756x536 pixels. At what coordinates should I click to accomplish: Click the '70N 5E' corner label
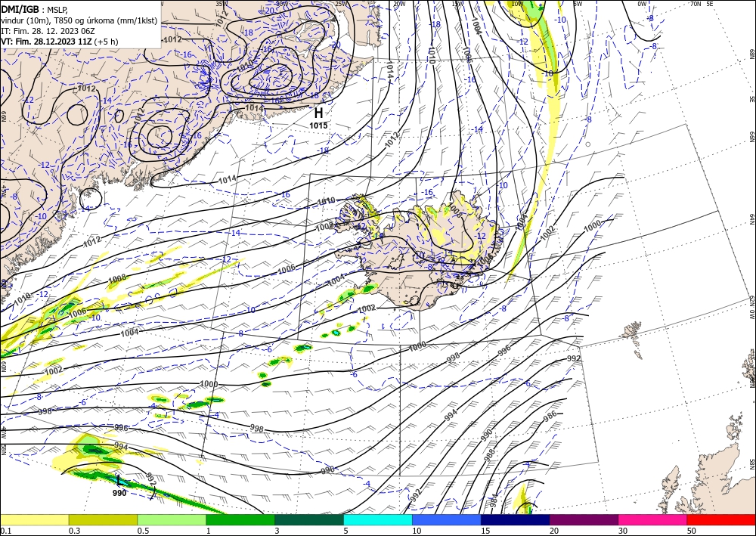[702, 4]
